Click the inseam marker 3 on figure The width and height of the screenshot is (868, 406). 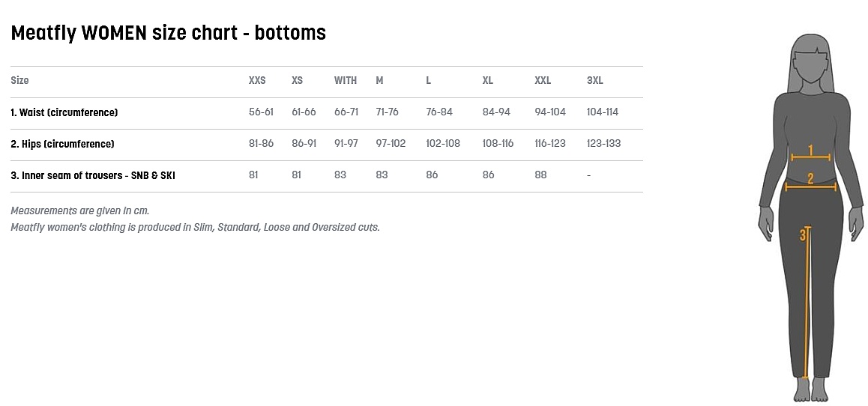803,235
